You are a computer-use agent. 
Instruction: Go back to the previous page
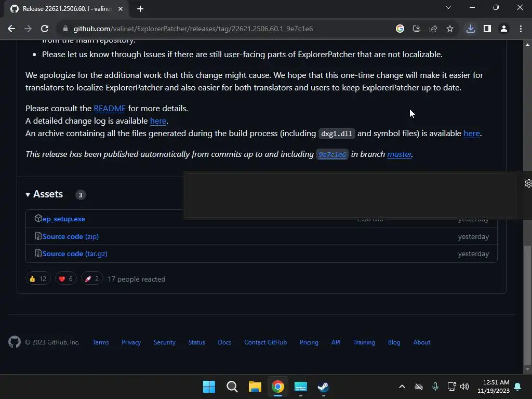tap(11, 29)
